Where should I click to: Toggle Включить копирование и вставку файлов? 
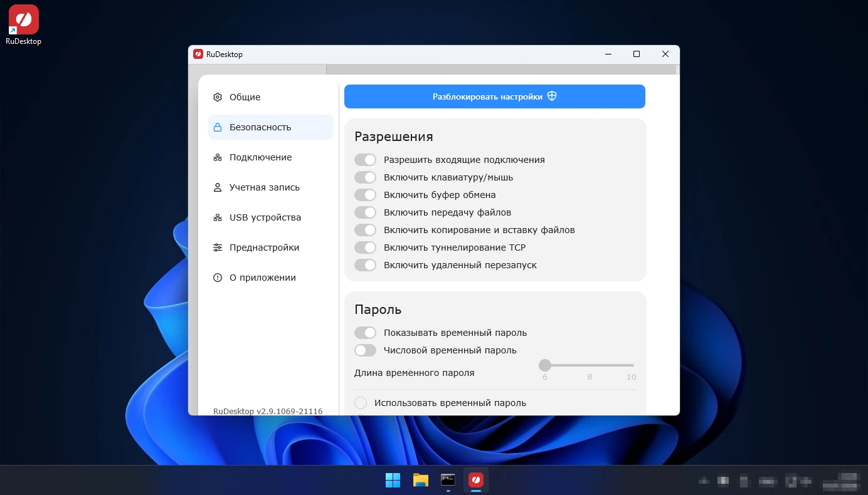pos(365,230)
